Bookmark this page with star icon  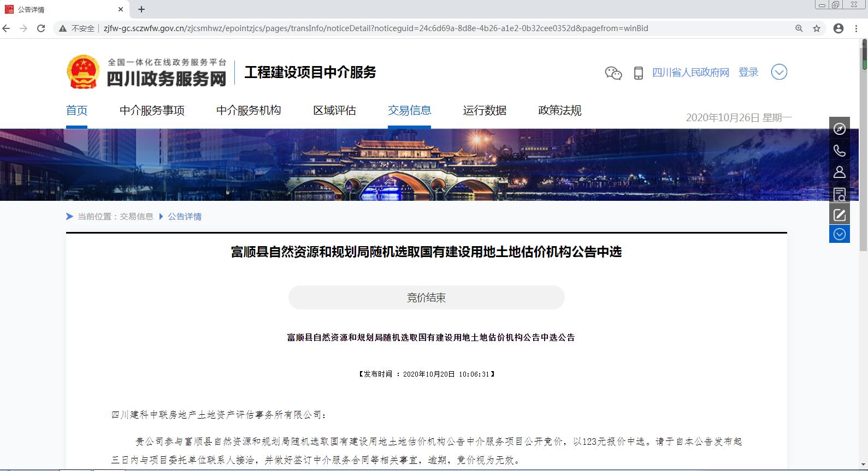(817, 28)
